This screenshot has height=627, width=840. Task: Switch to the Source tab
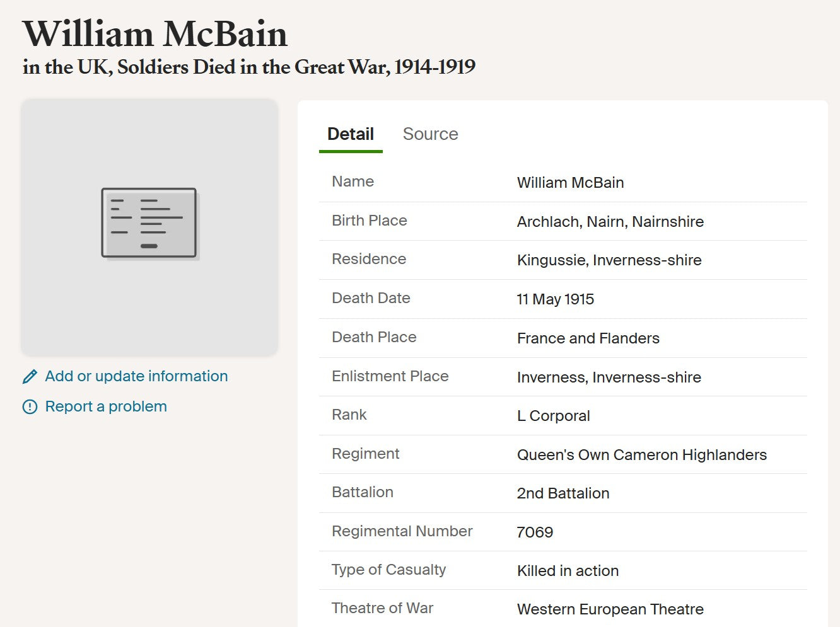click(x=431, y=134)
